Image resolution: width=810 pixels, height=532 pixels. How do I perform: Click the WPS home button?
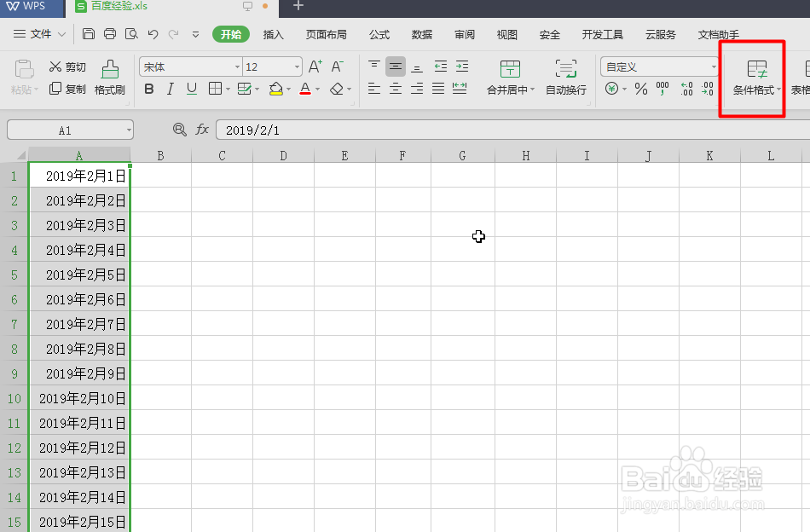pos(27,6)
